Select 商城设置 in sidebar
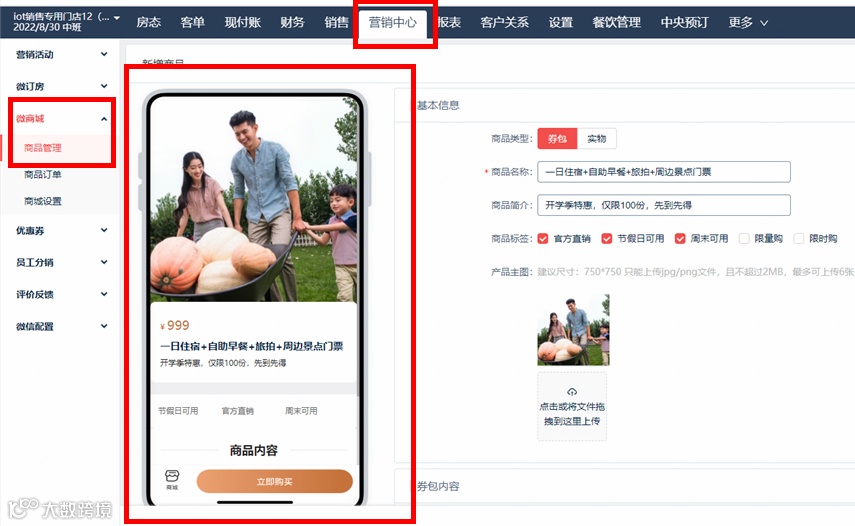Screen dimensions: 855x526 [43, 201]
